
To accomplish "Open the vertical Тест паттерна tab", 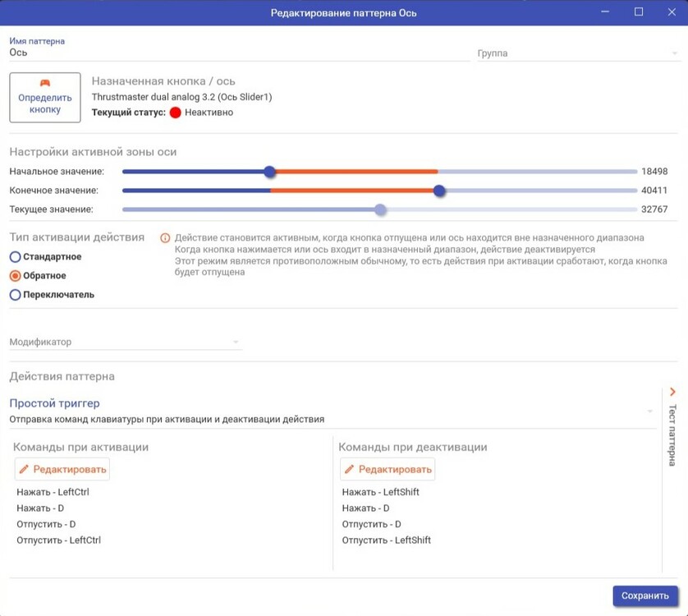I will coord(672,435).
